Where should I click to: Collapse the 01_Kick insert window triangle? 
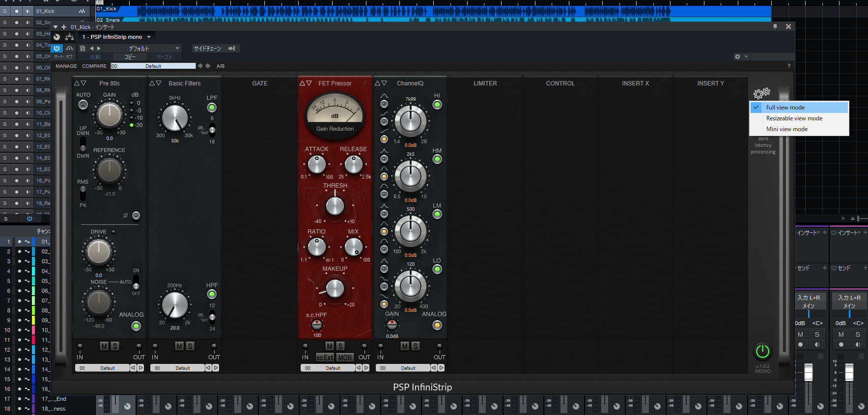[x=56, y=27]
